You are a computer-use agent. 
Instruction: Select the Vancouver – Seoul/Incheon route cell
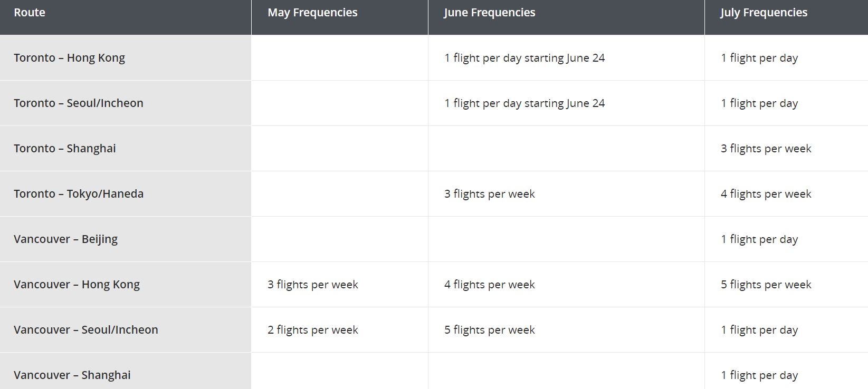pyautogui.click(x=126, y=330)
